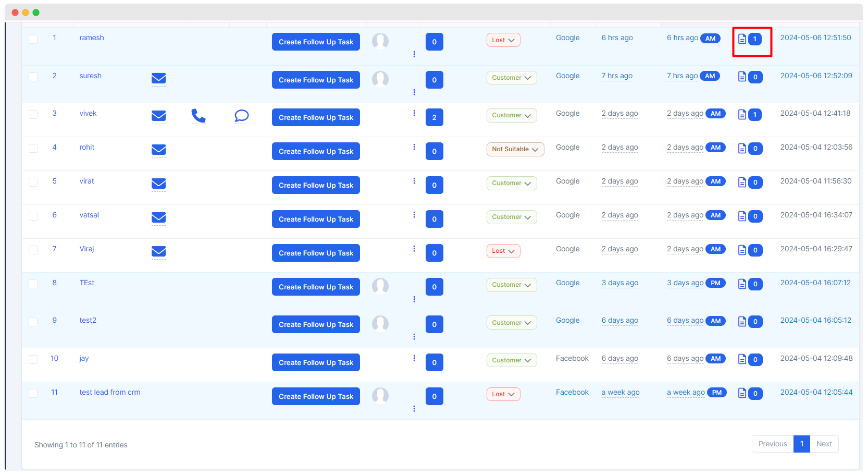Click the notes count badge 0 for virat
The height and width of the screenshot is (475, 868).
(755, 182)
